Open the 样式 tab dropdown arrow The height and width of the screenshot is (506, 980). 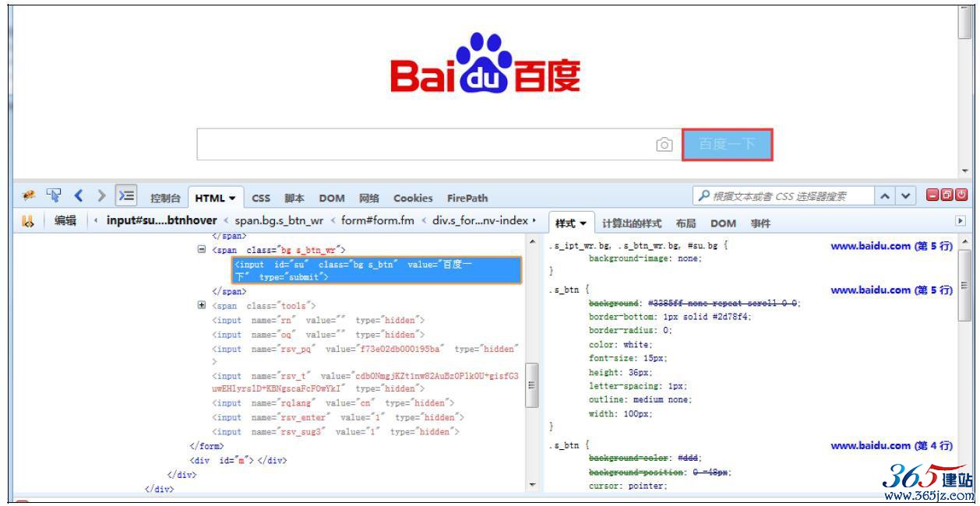tap(583, 223)
